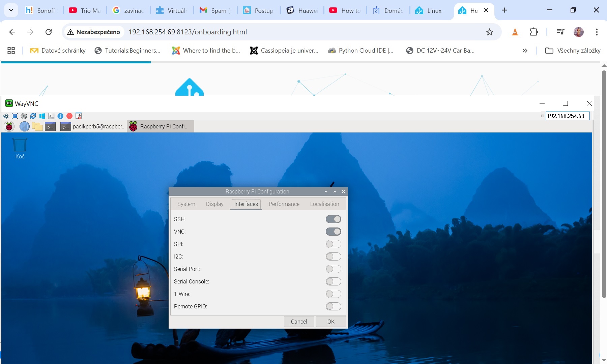Select the Localisation tab
The height and width of the screenshot is (364, 607).
point(324,204)
